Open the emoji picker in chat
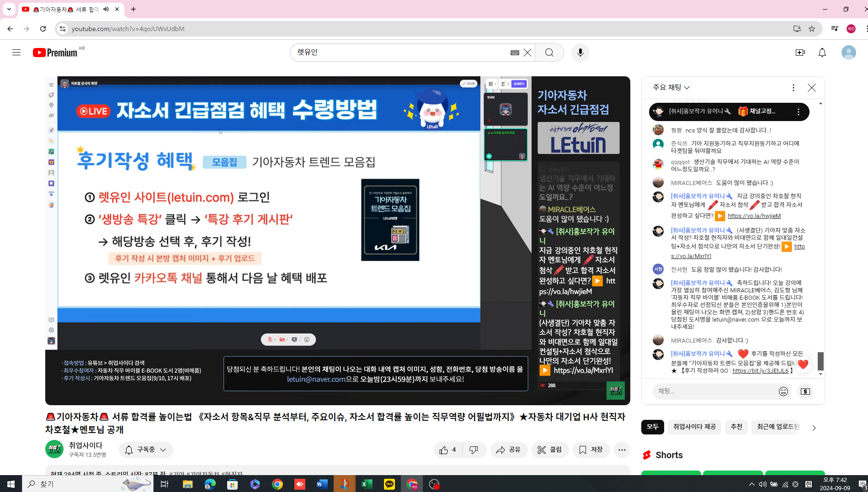The height and width of the screenshot is (492, 868). click(783, 391)
